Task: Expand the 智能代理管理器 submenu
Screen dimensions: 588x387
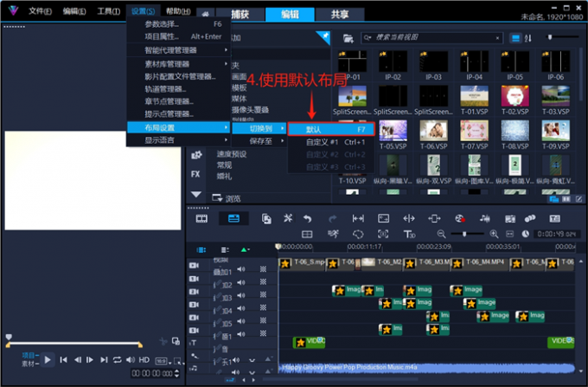Action: pos(179,50)
